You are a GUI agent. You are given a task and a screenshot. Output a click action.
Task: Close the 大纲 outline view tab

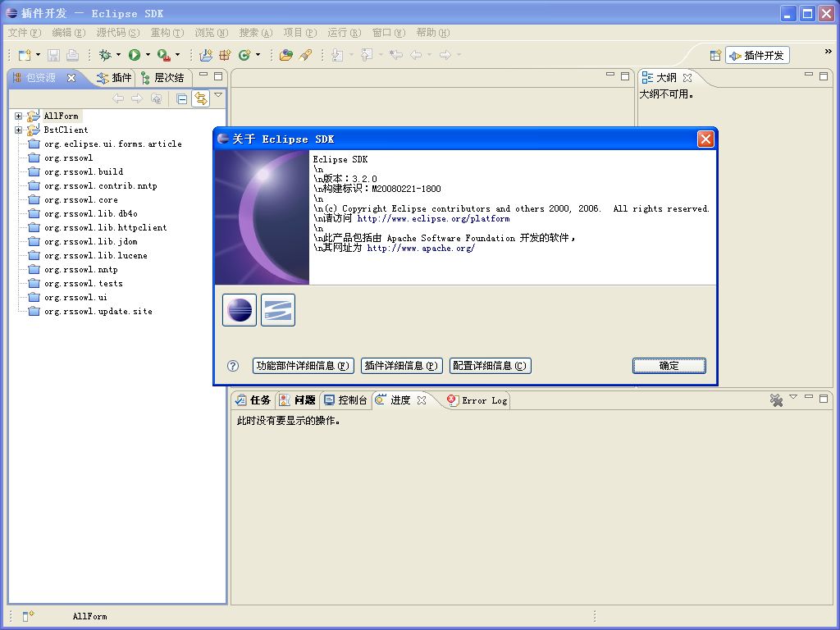point(687,78)
